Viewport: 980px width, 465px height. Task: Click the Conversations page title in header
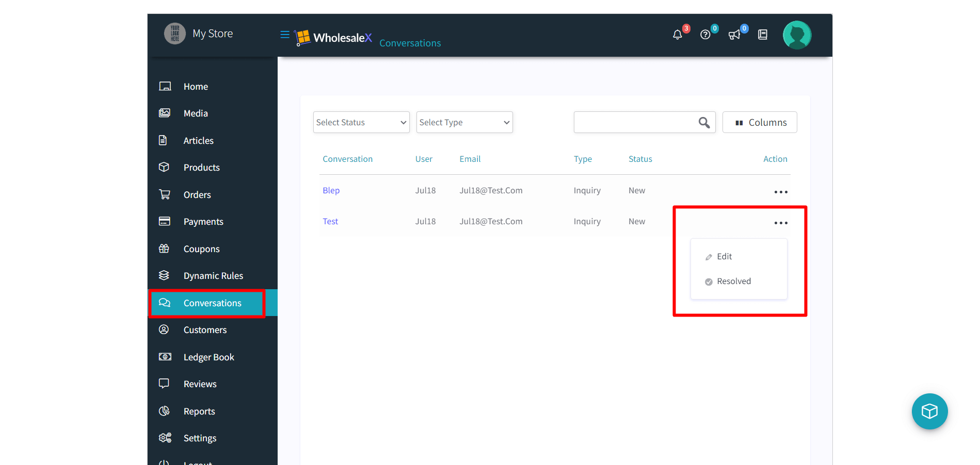pos(410,43)
